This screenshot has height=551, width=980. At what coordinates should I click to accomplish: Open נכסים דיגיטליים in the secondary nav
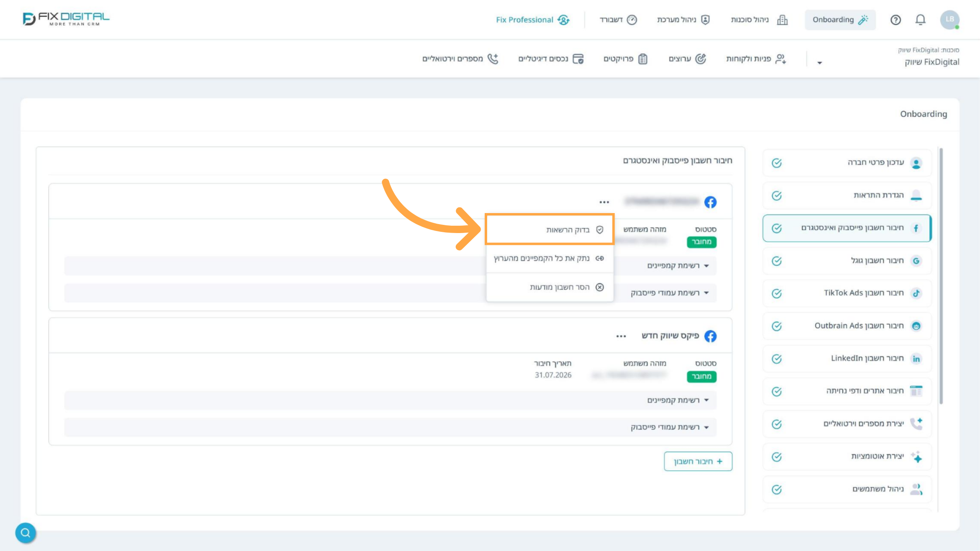pos(551,59)
